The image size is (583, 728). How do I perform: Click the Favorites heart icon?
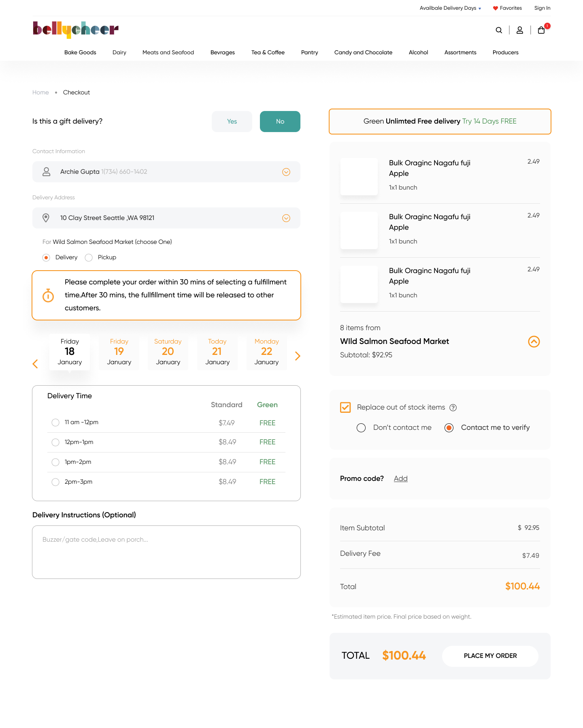click(x=495, y=8)
